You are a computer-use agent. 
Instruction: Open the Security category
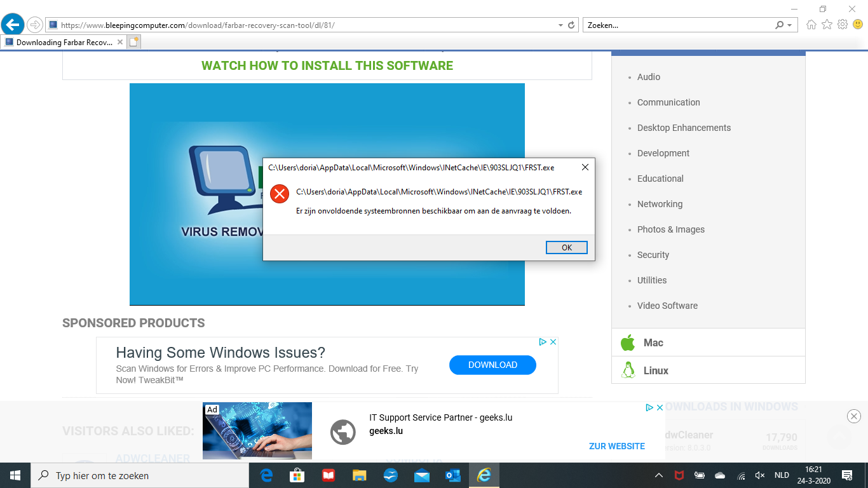653,255
